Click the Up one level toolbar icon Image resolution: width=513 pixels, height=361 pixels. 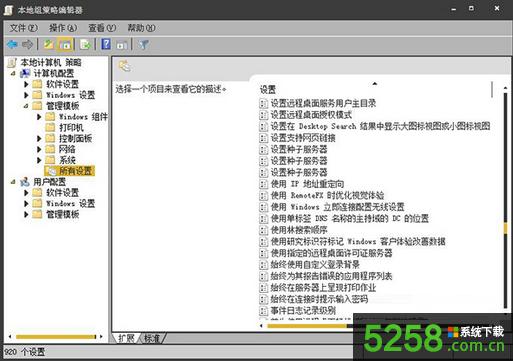pos(49,44)
